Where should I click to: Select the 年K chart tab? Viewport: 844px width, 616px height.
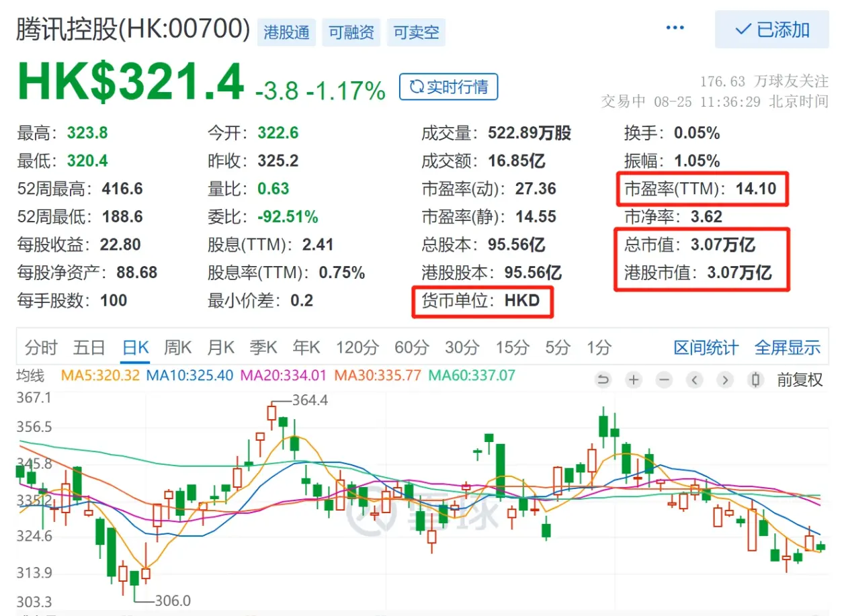306,347
